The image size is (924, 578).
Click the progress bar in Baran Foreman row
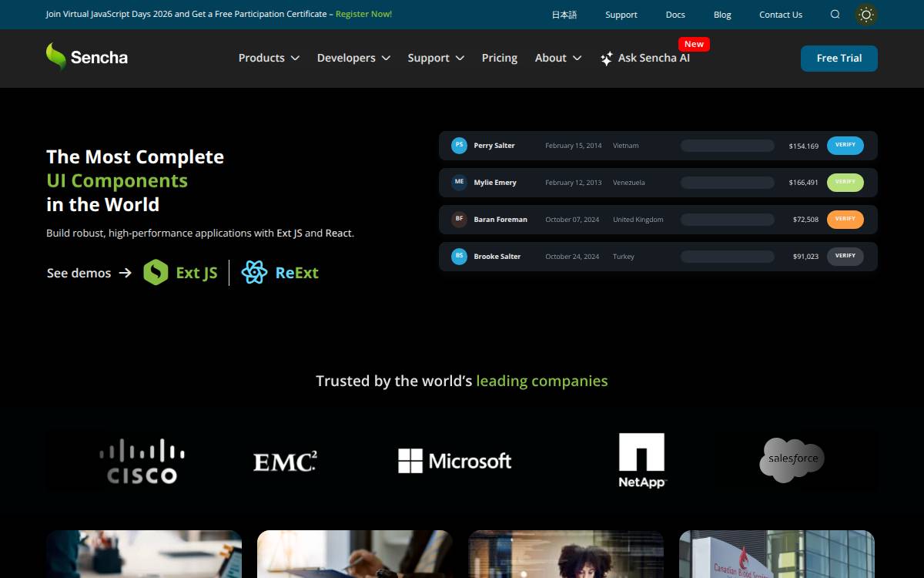click(728, 220)
